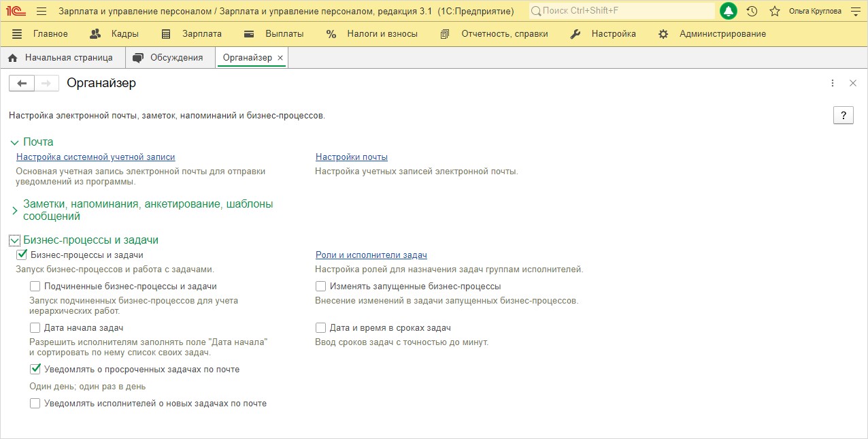Click the search magnifier icon

pyautogui.click(x=537, y=12)
